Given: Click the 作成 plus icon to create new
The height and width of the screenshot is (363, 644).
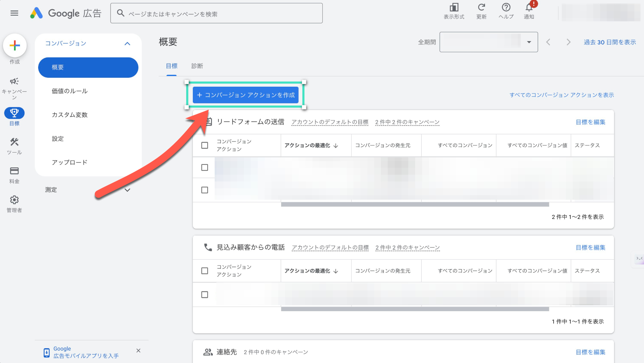Looking at the screenshot, I should point(15,46).
